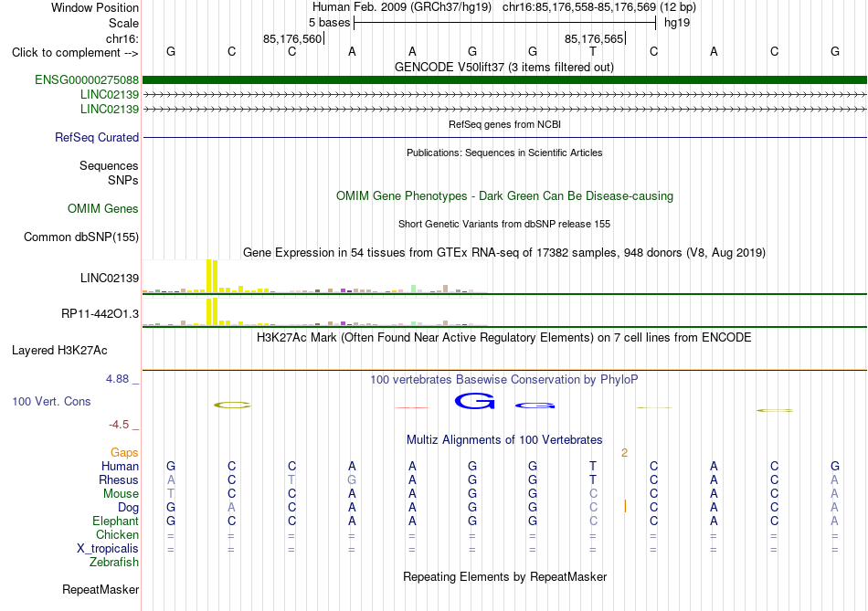Click the olive C PhyloP conservation logo
Screen dimensions: 868x611
point(232,406)
